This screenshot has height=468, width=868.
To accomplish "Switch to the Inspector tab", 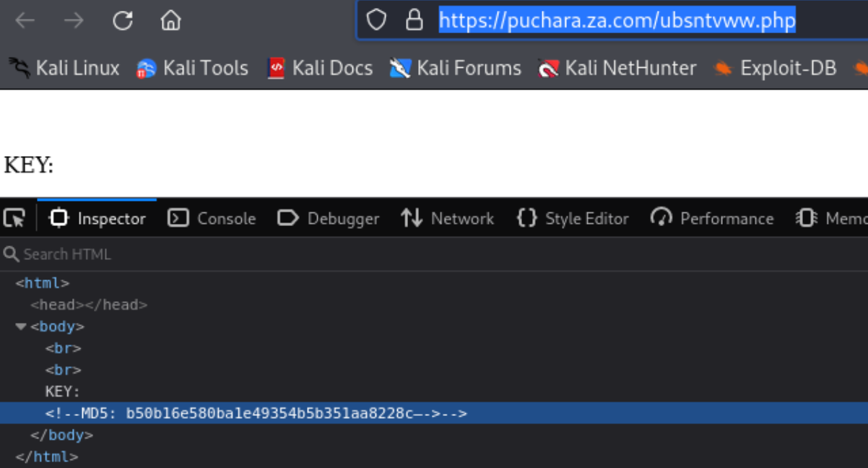I will click(x=97, y=218).
